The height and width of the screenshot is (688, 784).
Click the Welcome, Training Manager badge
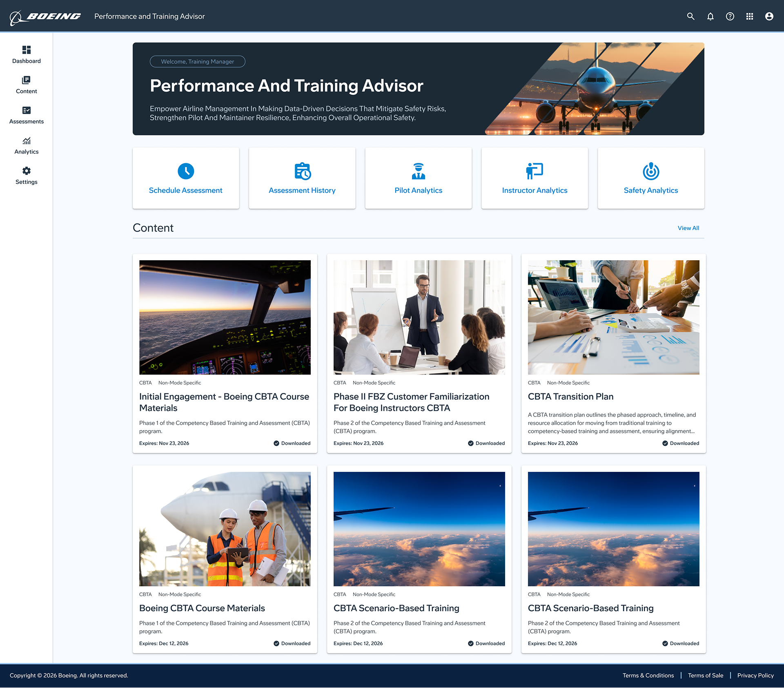(198, 61)
